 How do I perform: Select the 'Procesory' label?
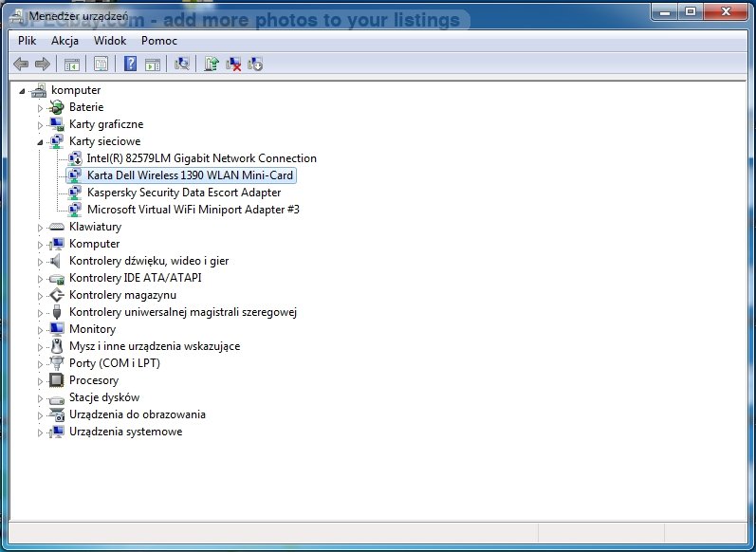click(x=94, y=380)
